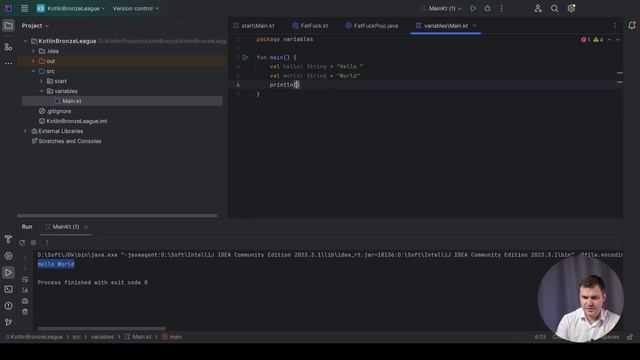Close the MainKt (1) run tab
Screen dimensions: 640x360
pyautogui.click(x=86, y=227)
